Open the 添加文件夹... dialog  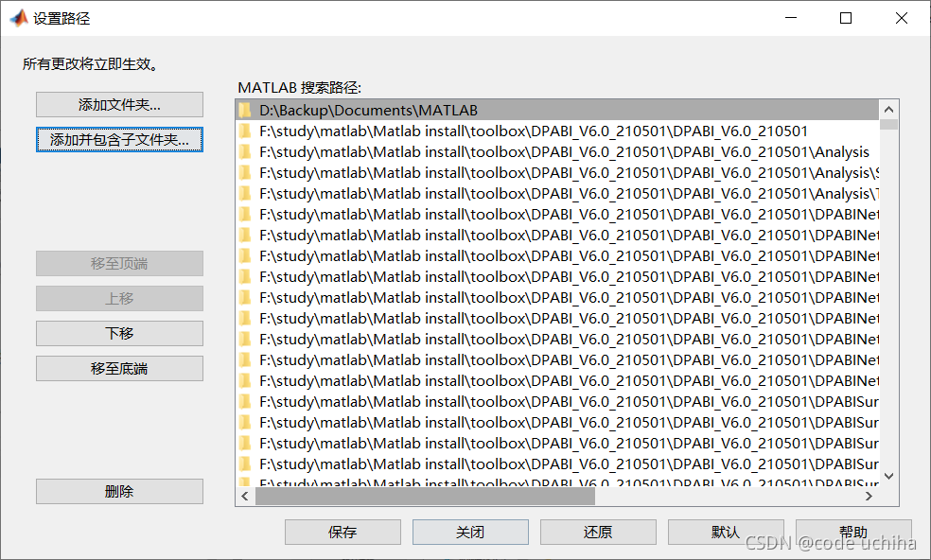coord(119,104)
